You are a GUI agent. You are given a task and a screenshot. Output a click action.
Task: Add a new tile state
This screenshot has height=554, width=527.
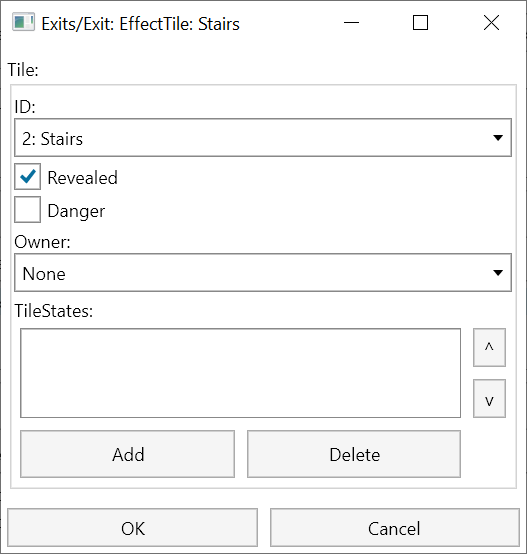click(128, 454)
